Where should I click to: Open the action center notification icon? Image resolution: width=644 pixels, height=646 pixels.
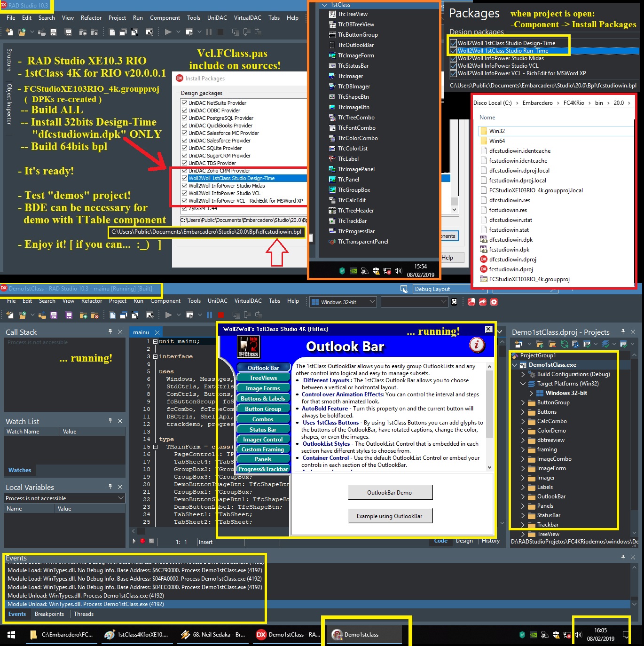click(626, 635)
